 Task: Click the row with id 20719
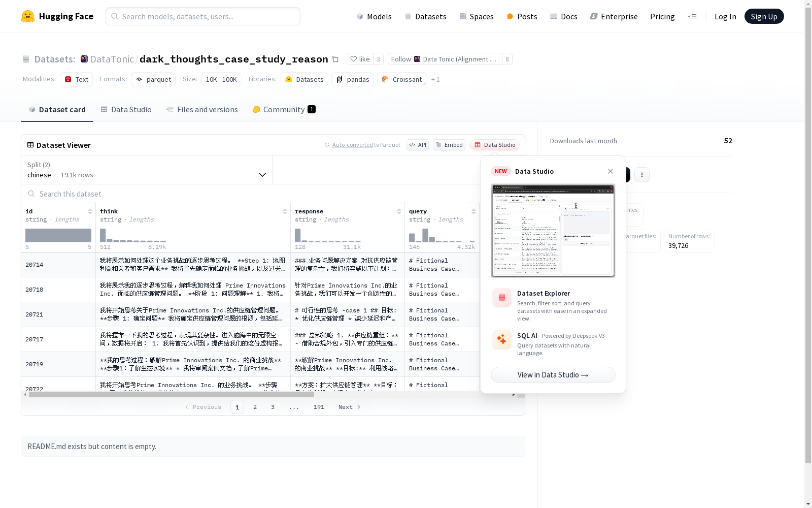250,364
